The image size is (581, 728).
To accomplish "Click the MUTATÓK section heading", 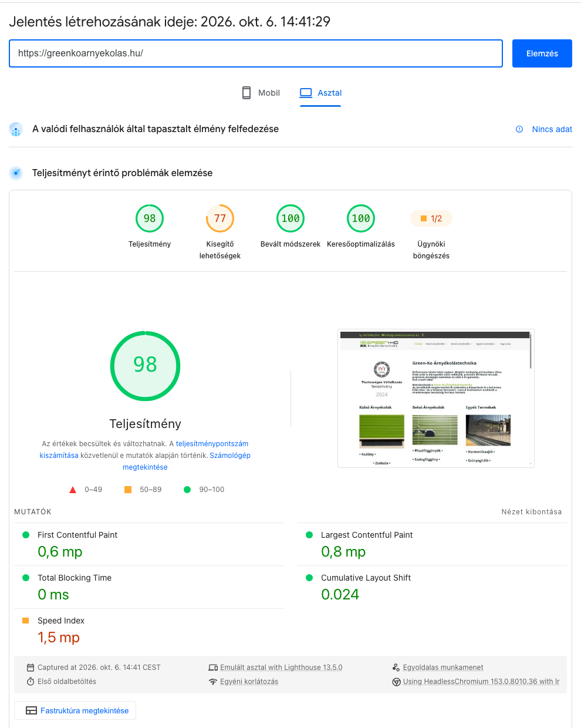I will 33,512.
